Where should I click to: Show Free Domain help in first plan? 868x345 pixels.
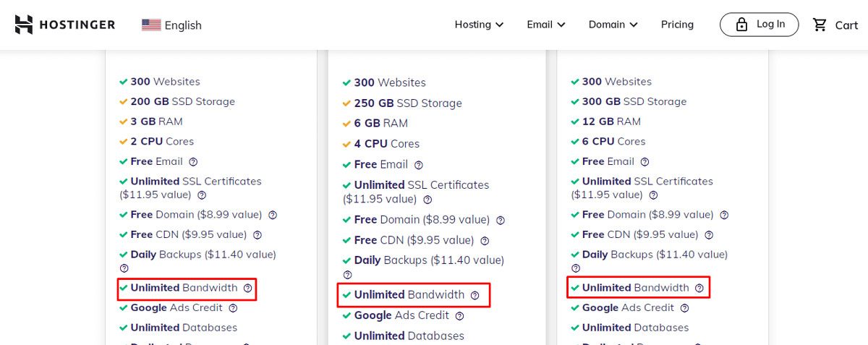[x=273, y=215]
